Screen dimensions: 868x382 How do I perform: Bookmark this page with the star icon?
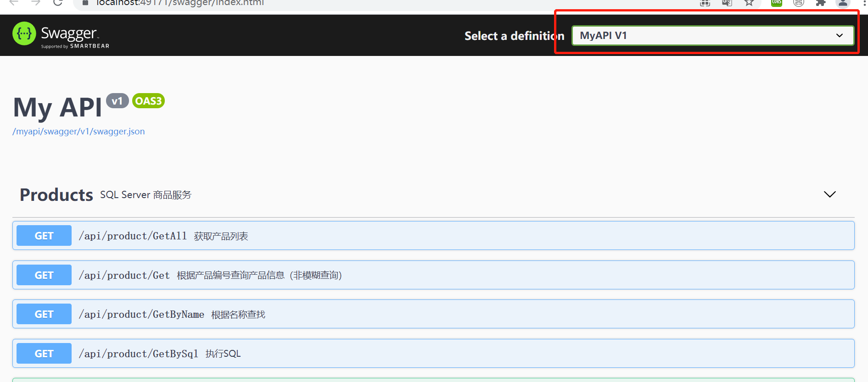(x=749, y=3)
